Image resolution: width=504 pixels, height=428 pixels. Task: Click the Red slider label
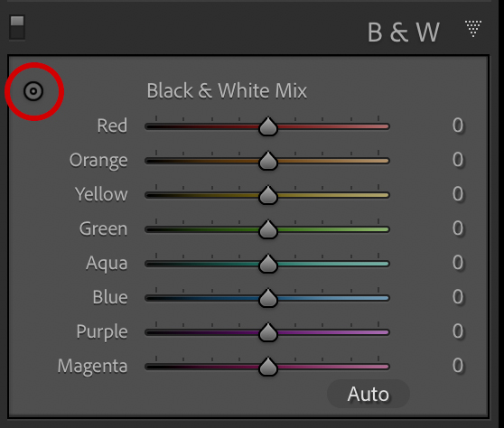[112, 126]
